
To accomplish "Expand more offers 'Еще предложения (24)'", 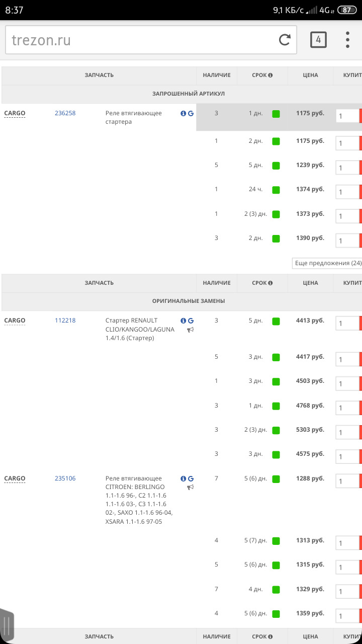I will coord(328,263).
